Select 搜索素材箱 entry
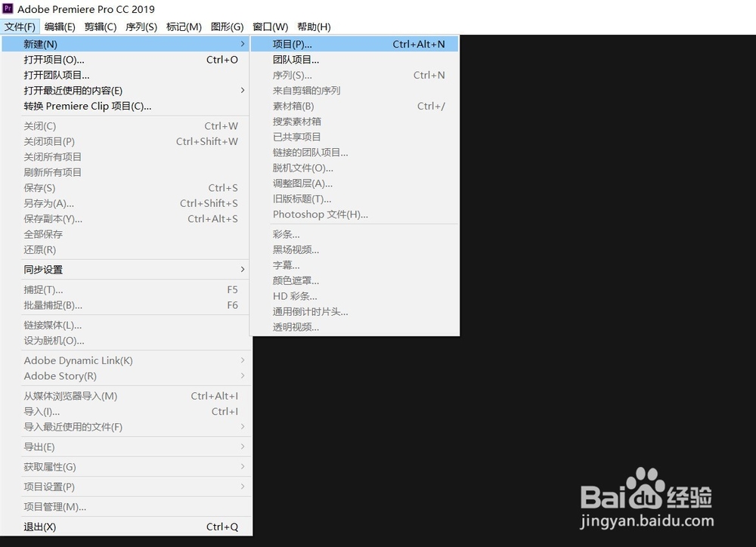 click(355, 122)
